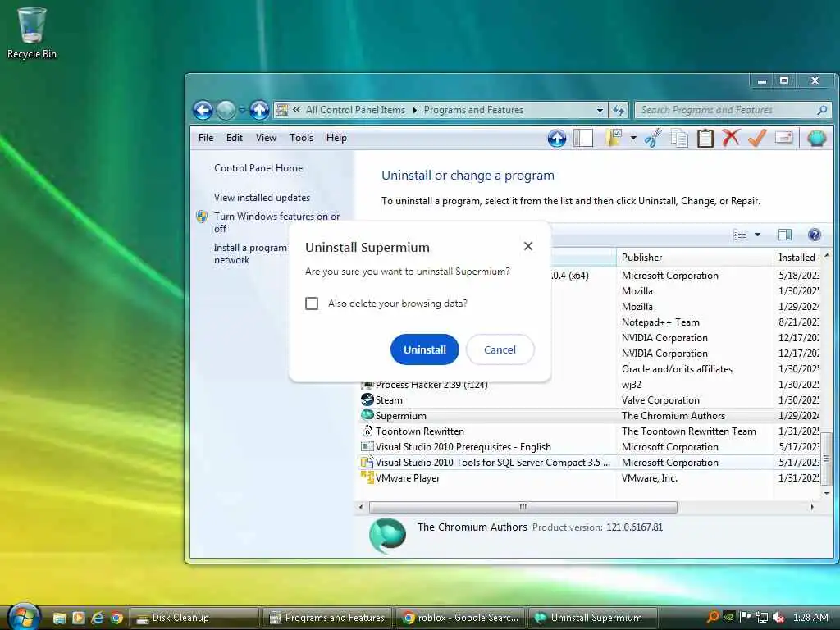Viewport: 840px width, 630px height.
Task: Click the blue Help question mark icon
Action: pos(815,235)
